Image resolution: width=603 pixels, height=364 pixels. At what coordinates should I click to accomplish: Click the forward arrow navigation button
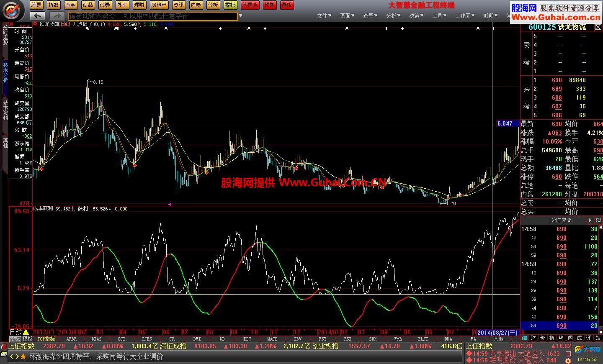[x=57, y=16]
